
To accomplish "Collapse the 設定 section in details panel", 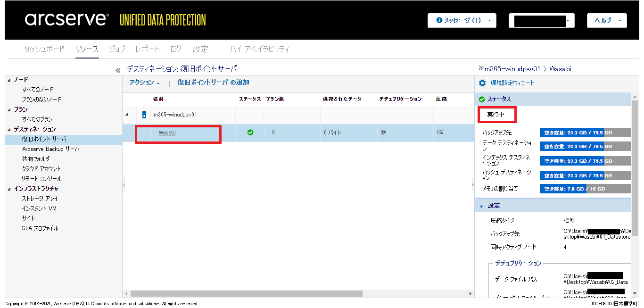I will (481, 206).
